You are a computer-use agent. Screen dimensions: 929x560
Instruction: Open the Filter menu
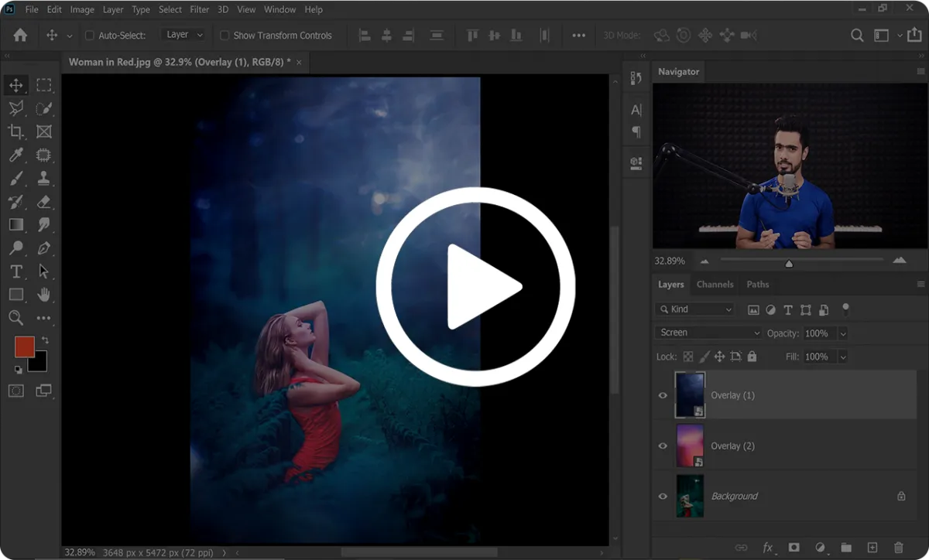(200, 10)
